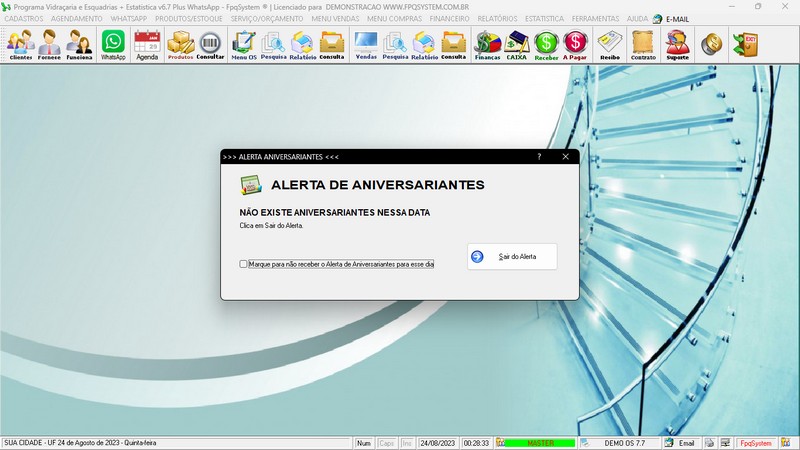The image size is (800, 450).
Task: Click the Sair do Alerta button
Action: pyautogui.click(x=512, y=257)
